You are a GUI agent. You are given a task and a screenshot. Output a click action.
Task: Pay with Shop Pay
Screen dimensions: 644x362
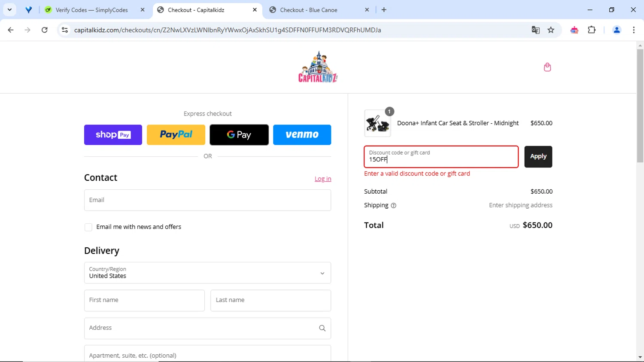tap(113, 135)
